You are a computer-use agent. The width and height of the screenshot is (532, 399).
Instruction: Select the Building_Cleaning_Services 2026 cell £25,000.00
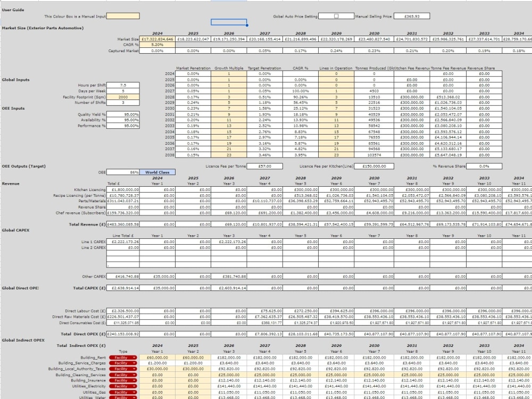pos(229,375)
